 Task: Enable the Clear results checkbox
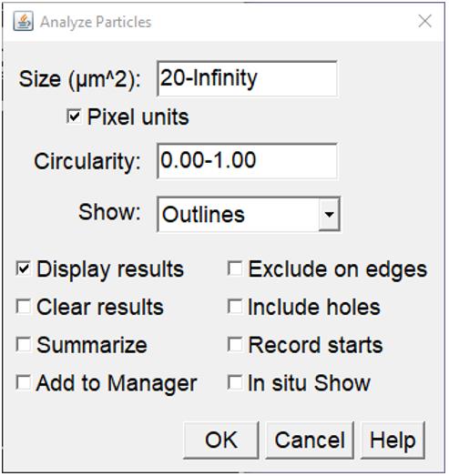pos(23,307)
